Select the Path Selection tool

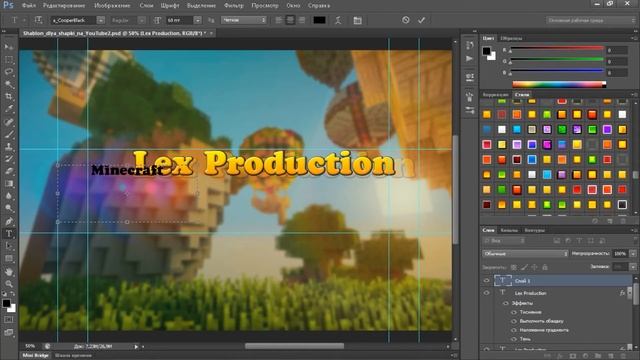pos(9,246)
